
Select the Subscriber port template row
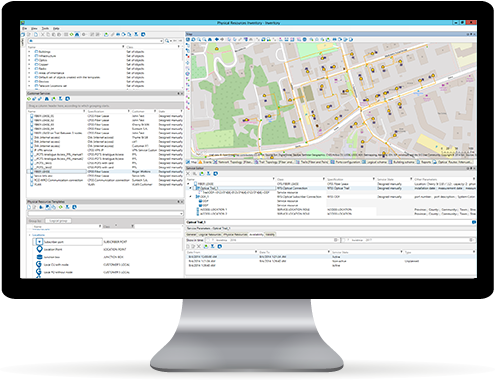click(x=68, y=242)
